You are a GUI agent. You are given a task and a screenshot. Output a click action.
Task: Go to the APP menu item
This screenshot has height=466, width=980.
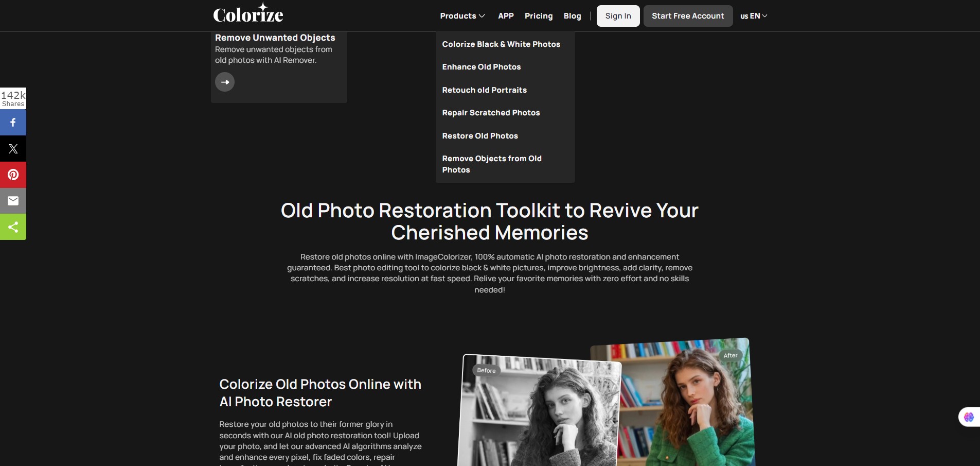click(506, 15)
